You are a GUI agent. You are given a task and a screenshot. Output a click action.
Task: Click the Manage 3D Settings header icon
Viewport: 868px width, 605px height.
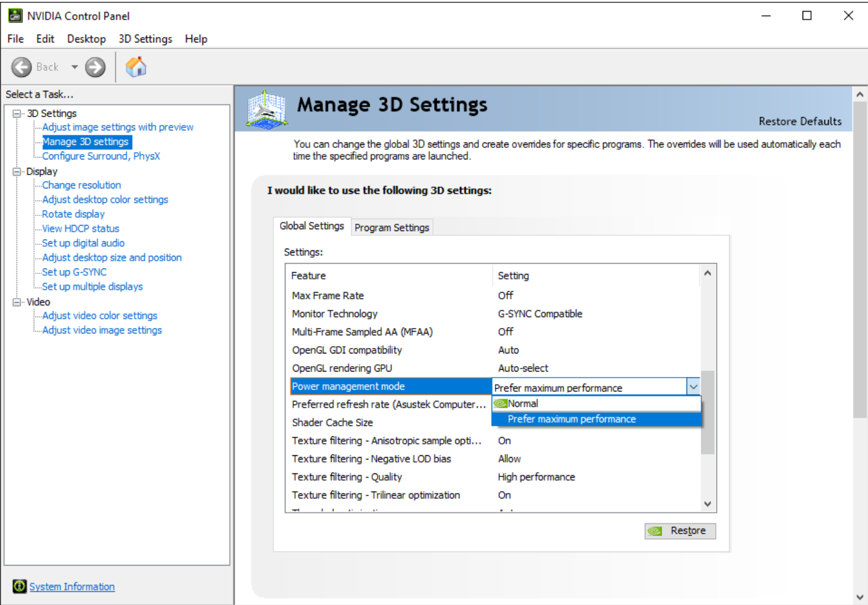(x=267, y=110)
